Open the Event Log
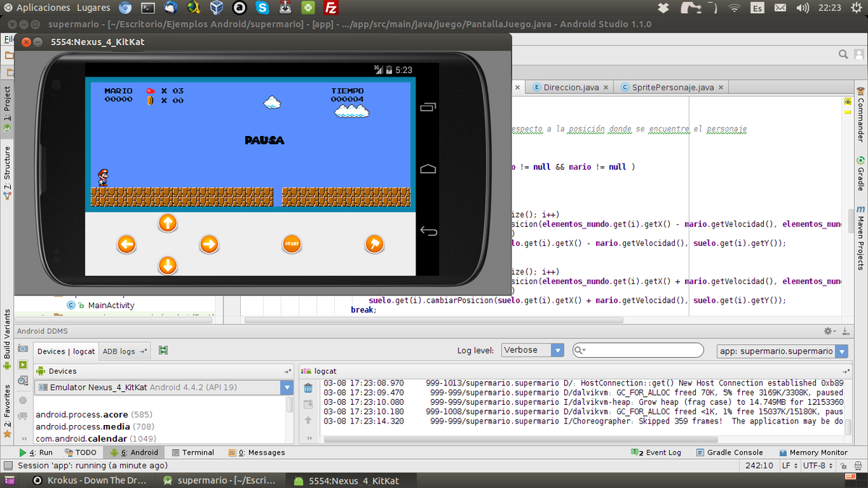The width and height of the screenshot is (868, 488). tap(656, 453)
